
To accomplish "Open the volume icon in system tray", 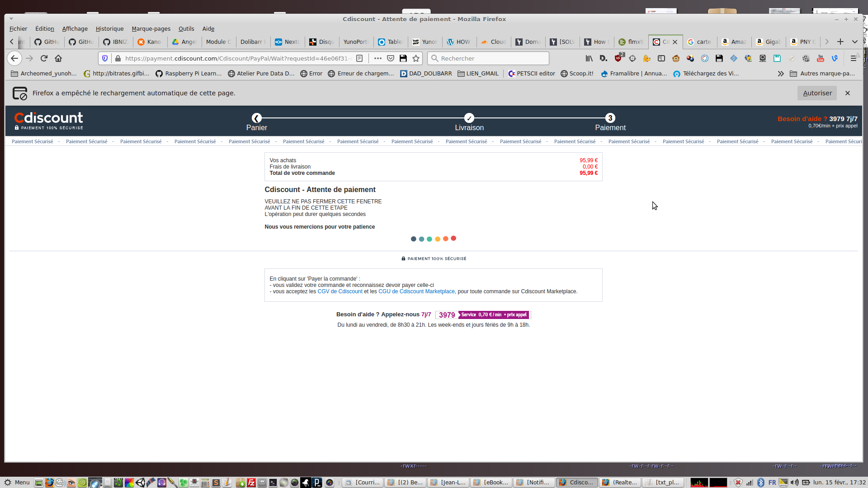I will (x=794, y=483).
